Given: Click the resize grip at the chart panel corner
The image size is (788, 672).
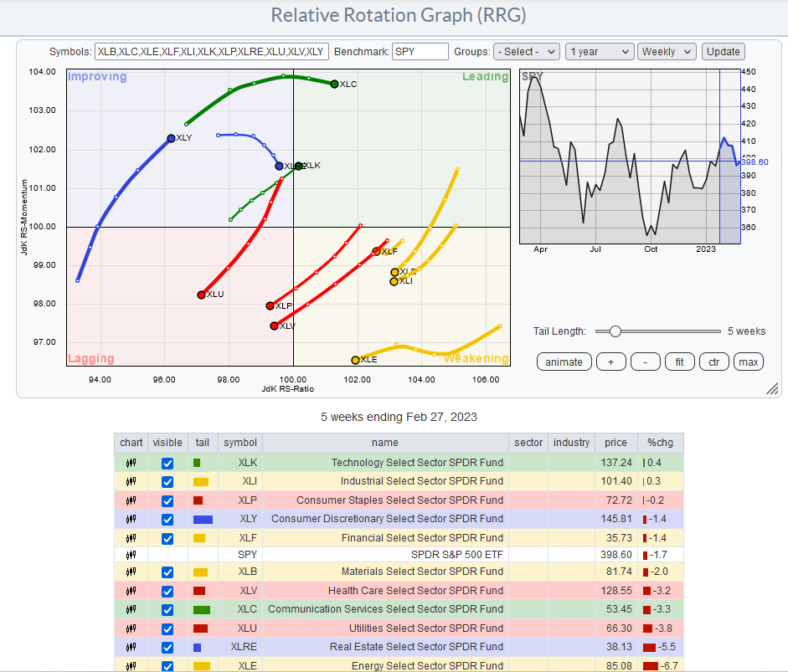Looking at the screenshot, I should 772,388.
